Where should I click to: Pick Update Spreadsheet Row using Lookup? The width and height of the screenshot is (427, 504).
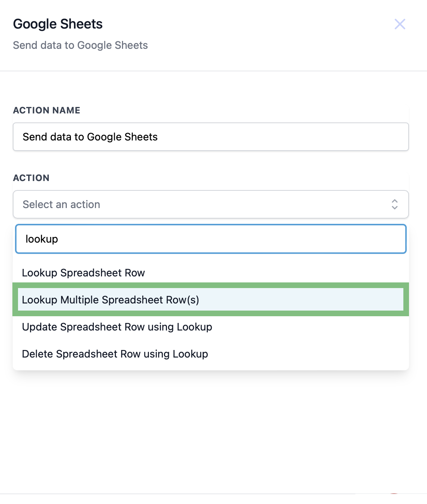(x=211, y=327)
